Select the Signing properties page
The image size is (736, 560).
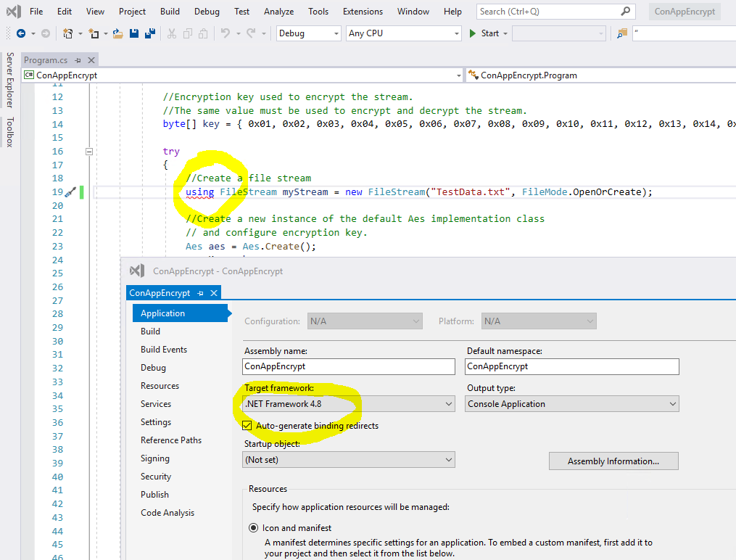pyautogui.click(x=155, y=458)
